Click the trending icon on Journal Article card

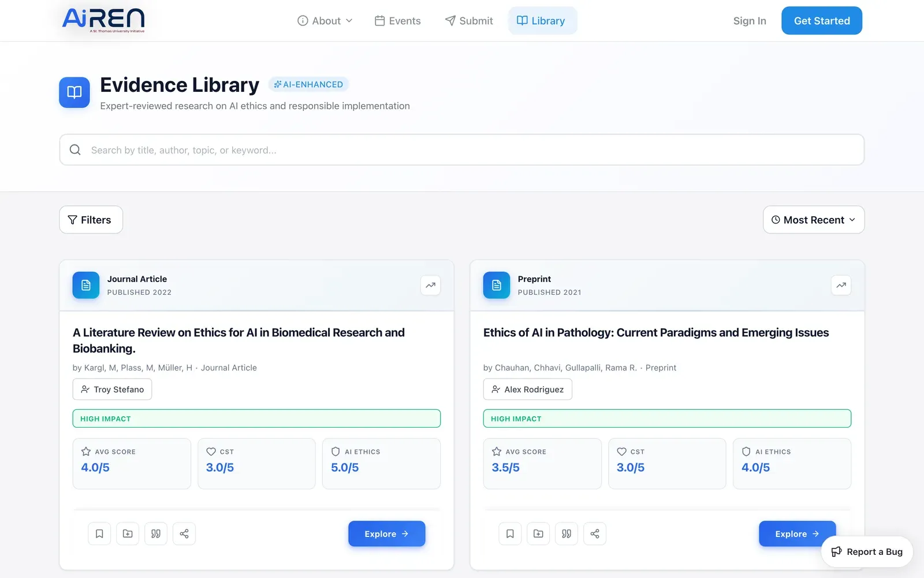pos(431,285)
